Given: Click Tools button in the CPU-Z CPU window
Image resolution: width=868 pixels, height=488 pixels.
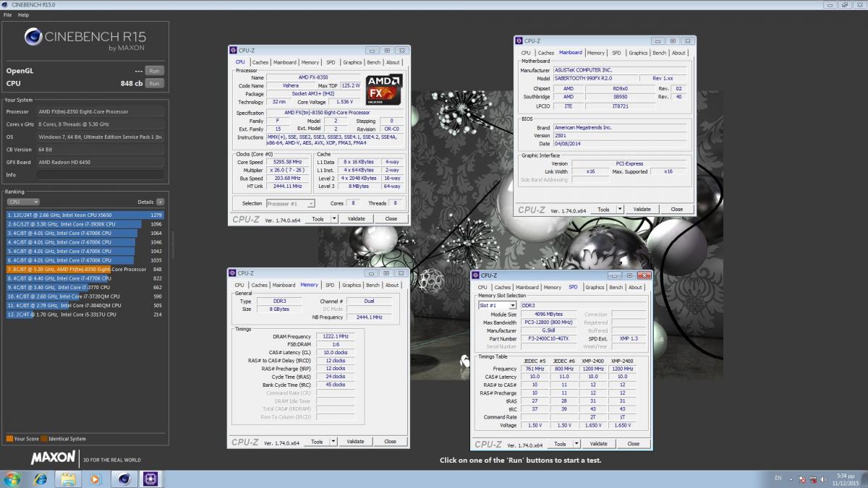Looking at the screenshot, I should click(x=318, y=218).
